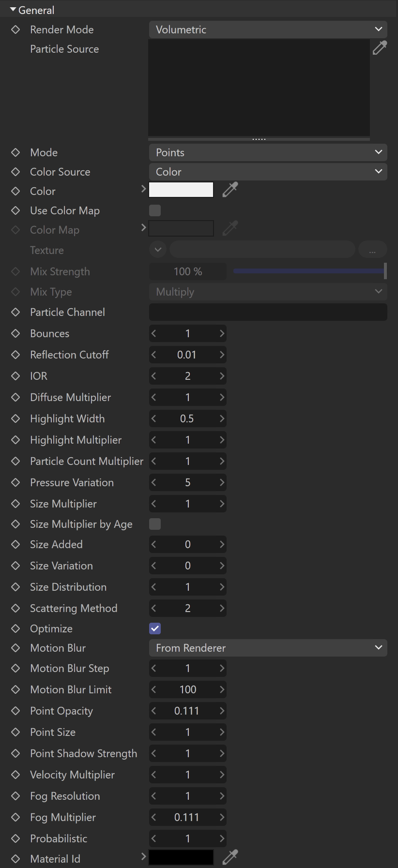Screen dimensions: 398x868
Task: Toggle the Render Mode keyframe diamond
Action: [x=15, y=30]
